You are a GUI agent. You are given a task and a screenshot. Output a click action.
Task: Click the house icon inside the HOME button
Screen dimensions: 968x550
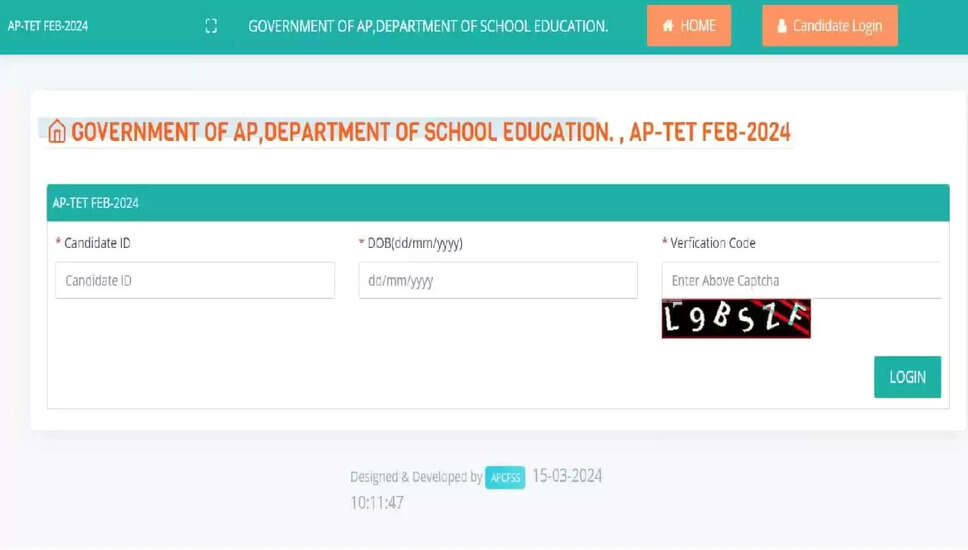pos(668,26)
